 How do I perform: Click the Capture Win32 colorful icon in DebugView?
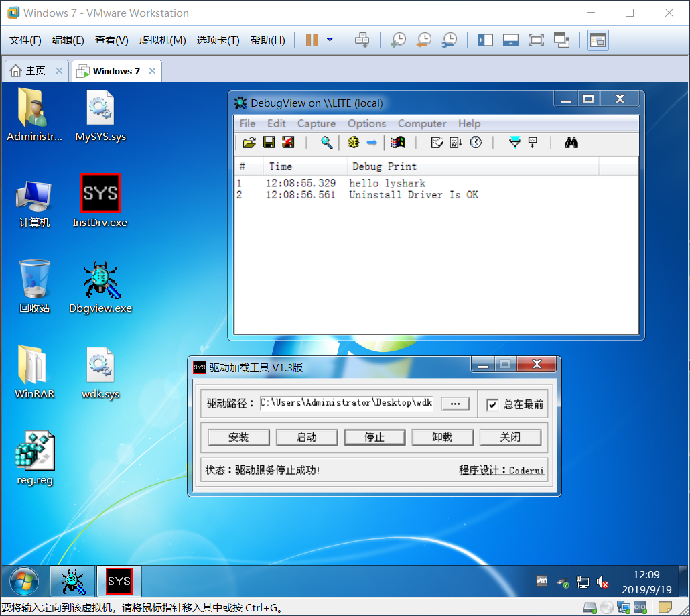coord(398,143)
